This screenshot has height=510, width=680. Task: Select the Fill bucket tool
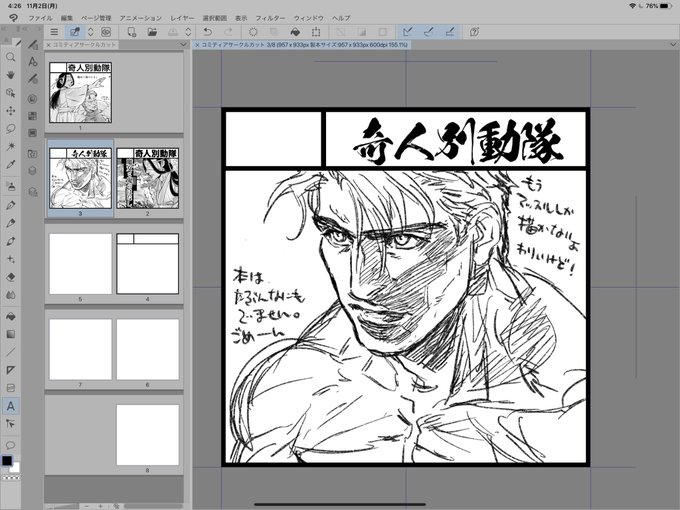click(10, 316)
